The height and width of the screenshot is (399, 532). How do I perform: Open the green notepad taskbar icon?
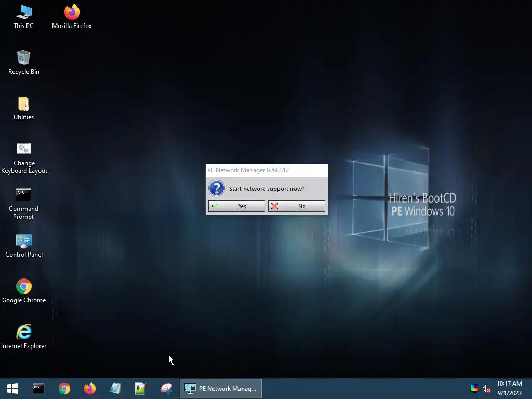coord(140,389)
